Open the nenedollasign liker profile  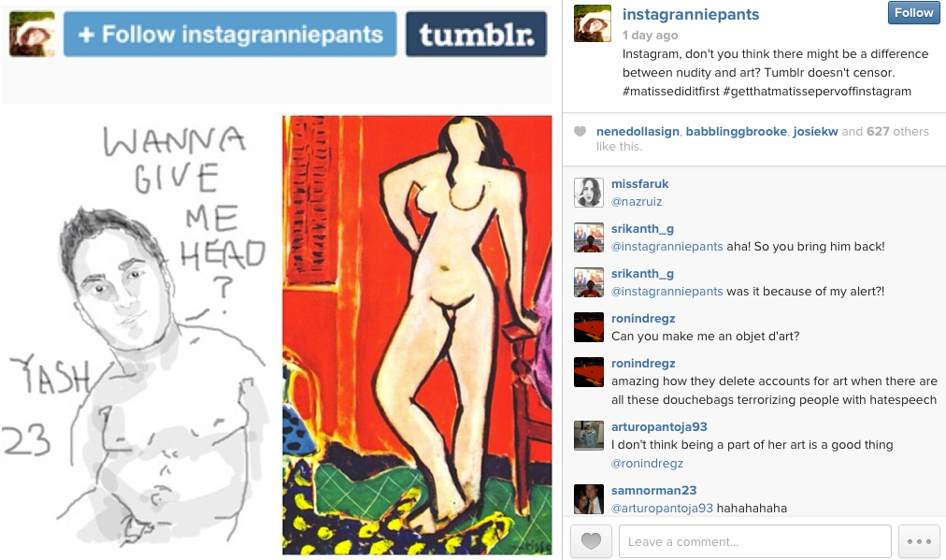click(638, 132)
